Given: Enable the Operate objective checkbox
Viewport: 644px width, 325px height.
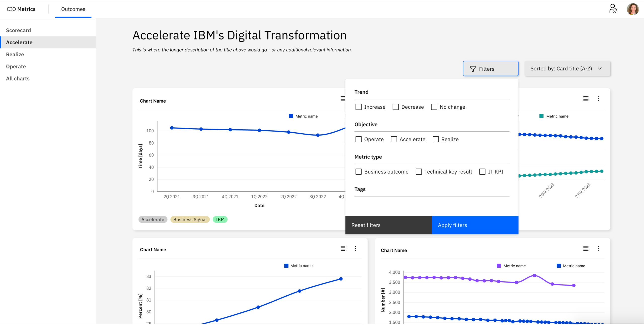Looking at the screenshot, I should tap(358, 139).
